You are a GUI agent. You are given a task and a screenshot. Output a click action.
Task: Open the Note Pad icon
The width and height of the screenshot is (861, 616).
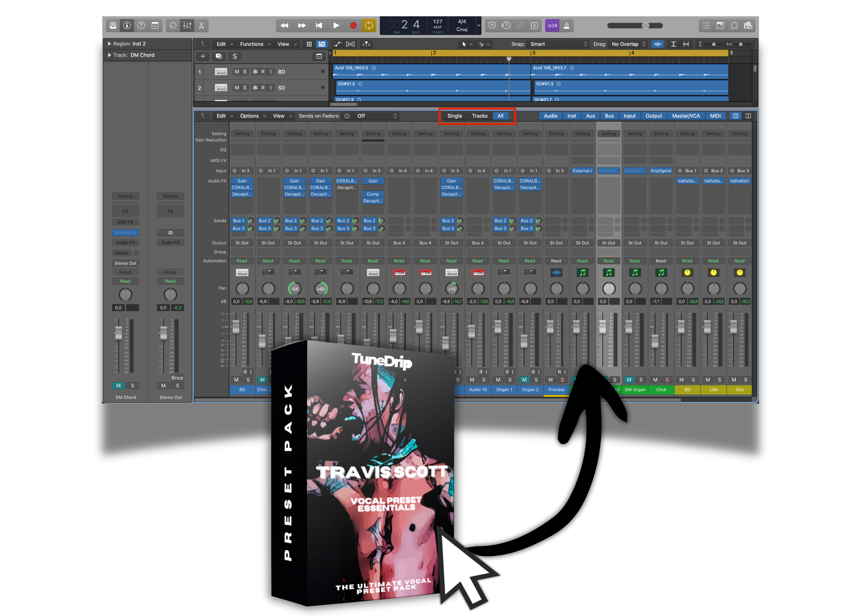coord(720,25)
